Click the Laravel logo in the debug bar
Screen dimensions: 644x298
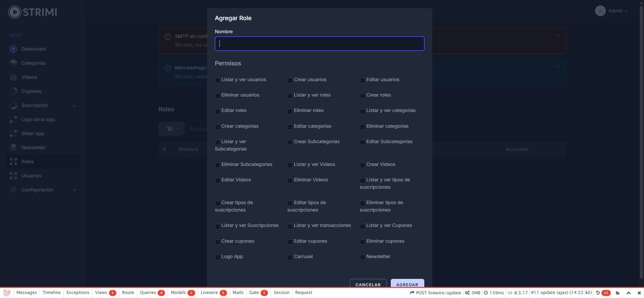(x=6, y=293)
